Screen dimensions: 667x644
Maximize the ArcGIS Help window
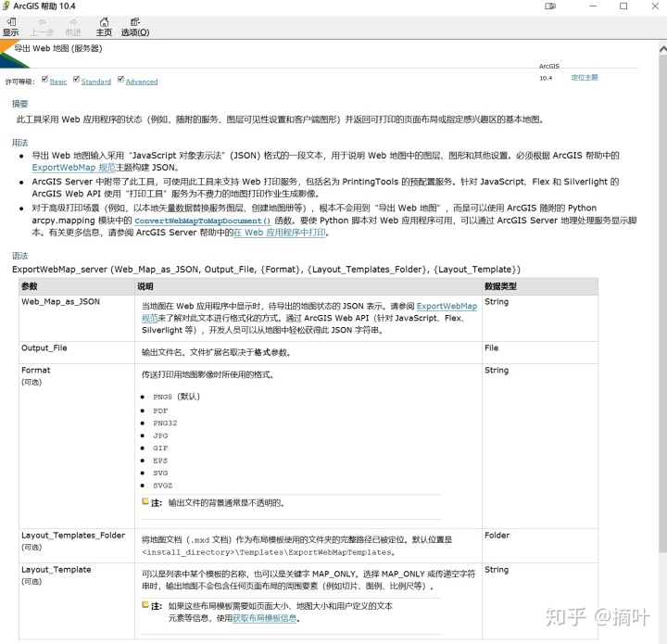click(623, 6)
